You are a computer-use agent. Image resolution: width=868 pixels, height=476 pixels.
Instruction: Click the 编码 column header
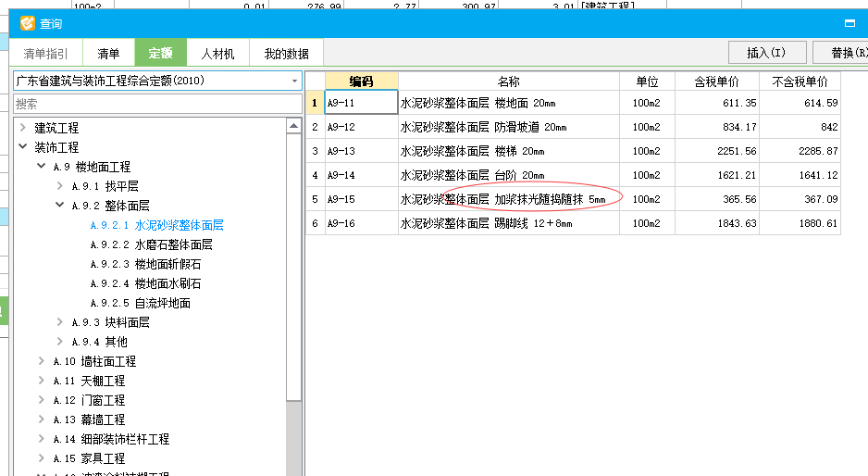[x=362, y=81]
